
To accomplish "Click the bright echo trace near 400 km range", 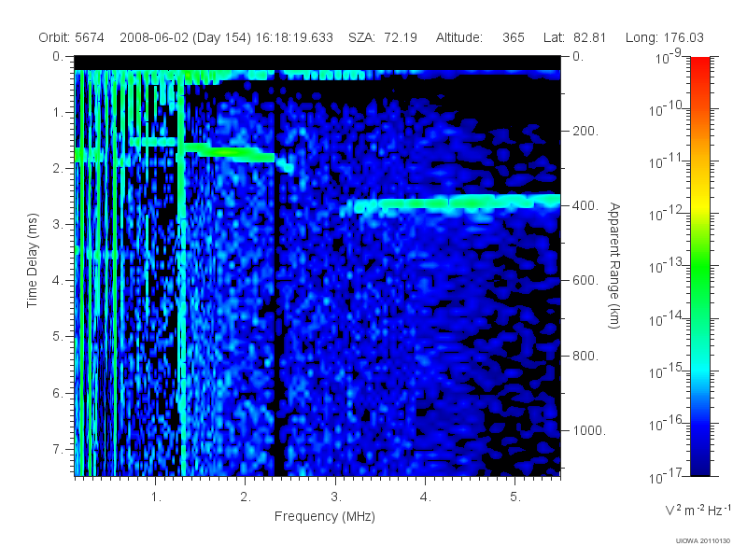I will pos(450,203).
